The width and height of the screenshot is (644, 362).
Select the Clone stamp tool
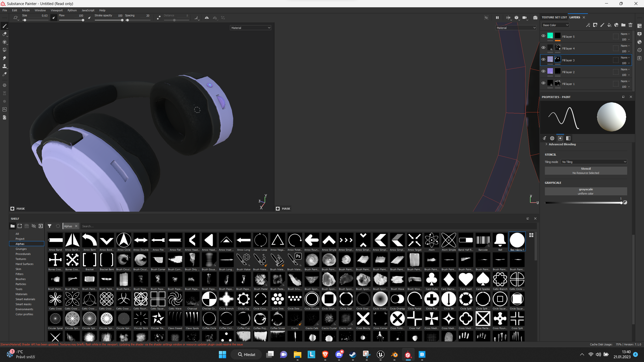click(4, 66)
